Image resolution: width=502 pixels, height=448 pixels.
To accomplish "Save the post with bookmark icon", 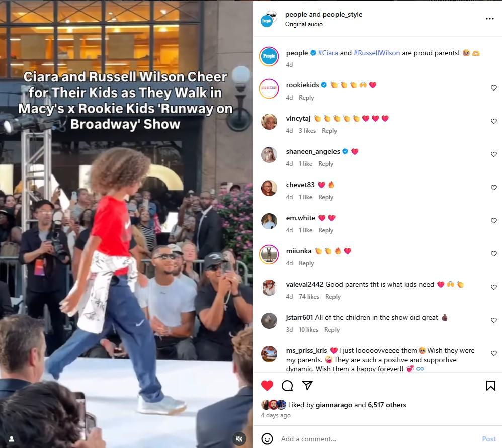I will click(x=491, y=386).
